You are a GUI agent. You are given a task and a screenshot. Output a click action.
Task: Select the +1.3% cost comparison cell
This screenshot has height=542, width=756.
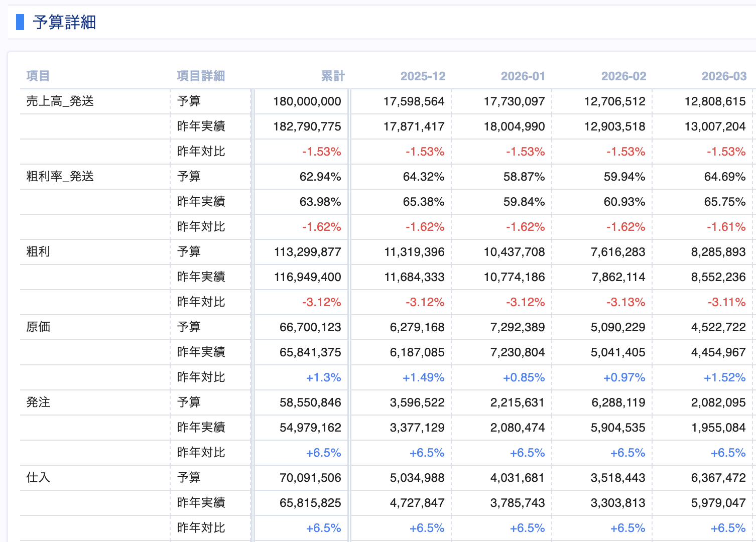(323, 377)
